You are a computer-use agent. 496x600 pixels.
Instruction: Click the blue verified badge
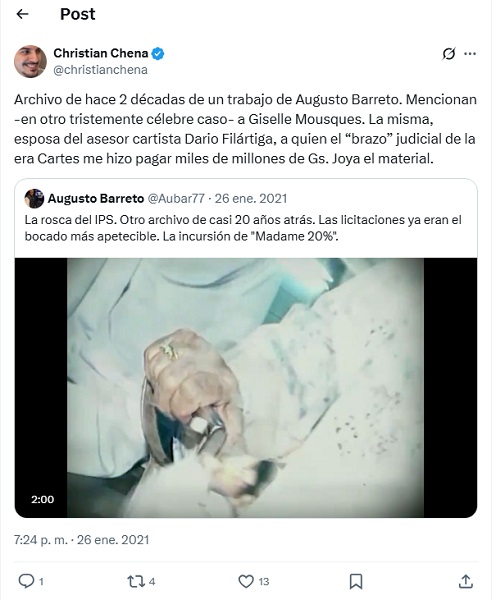click(x=158, y=54)
